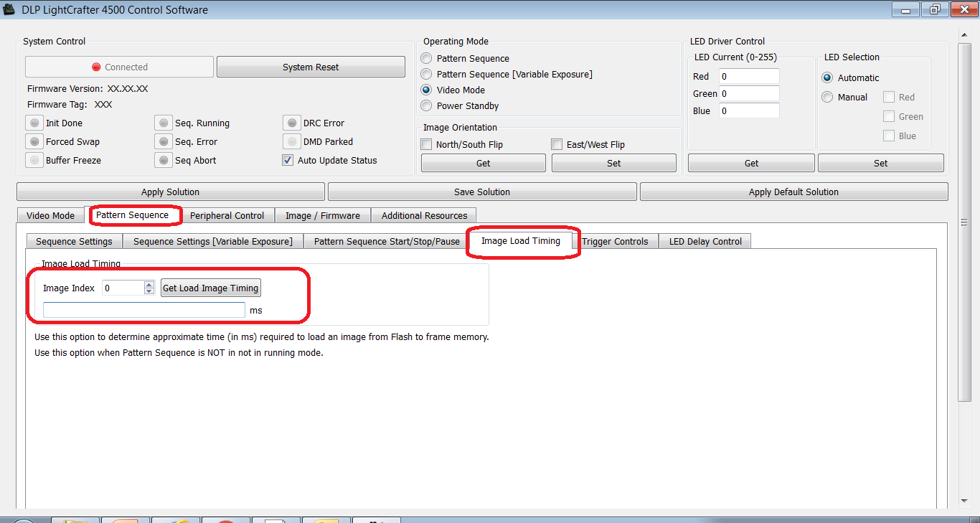Switch to the Image / Firmware tab

[323, 215]
